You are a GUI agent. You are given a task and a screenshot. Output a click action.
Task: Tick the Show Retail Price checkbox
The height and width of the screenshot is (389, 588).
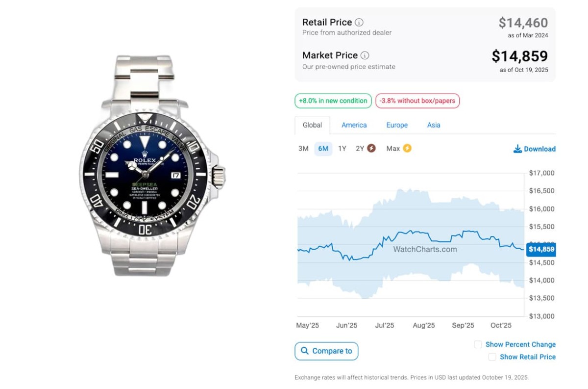492,357
